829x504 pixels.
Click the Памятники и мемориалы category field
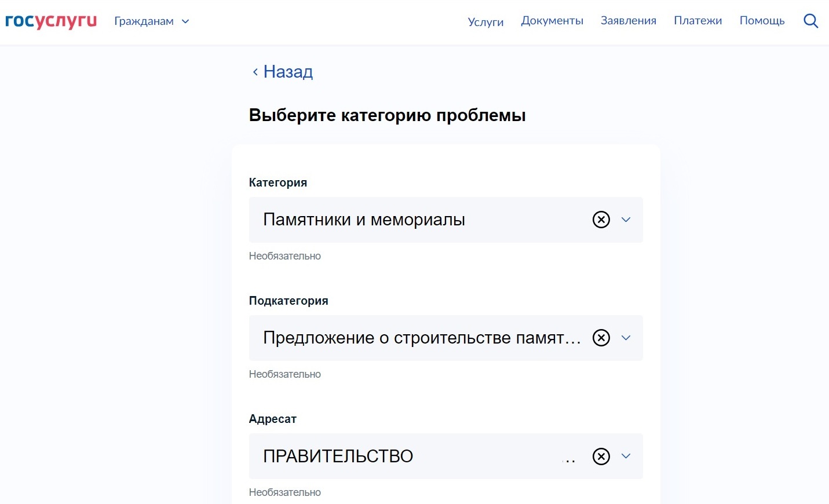tap(406, 220)
